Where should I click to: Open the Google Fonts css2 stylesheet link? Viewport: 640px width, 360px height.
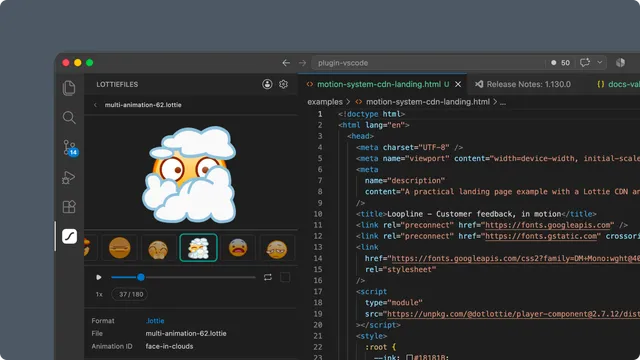pos(516,258)
